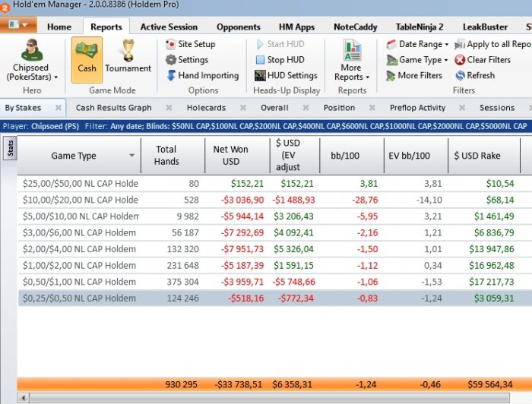Click Clear Filters
This screenshot has height=404, width=532.
tap(483, 60)
